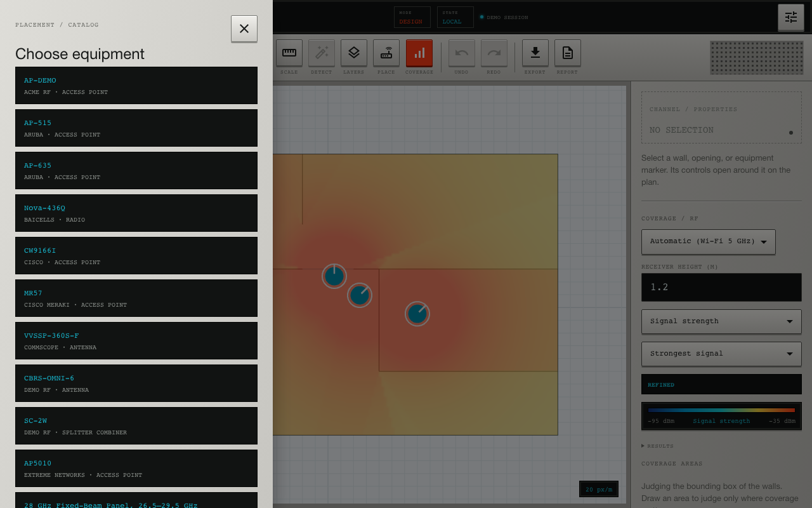
Task: Close the Choose equipment catalog panel
Action: coord(244,29)
